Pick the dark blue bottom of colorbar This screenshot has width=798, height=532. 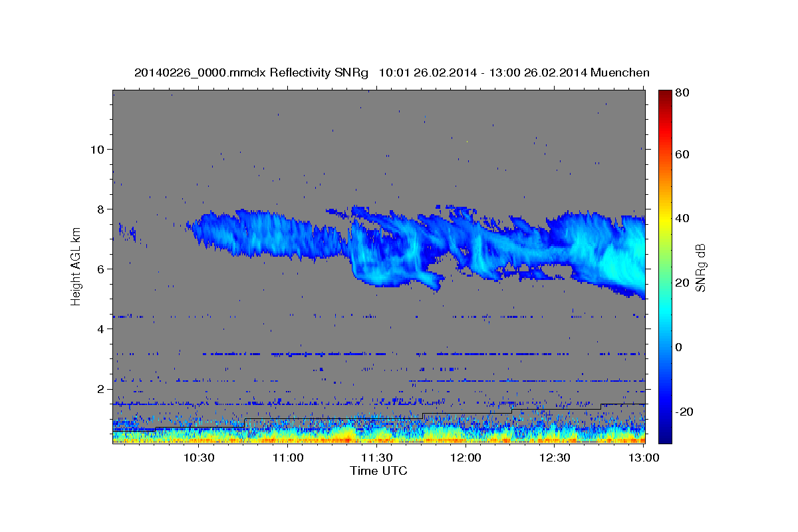[x=665, y=436]
